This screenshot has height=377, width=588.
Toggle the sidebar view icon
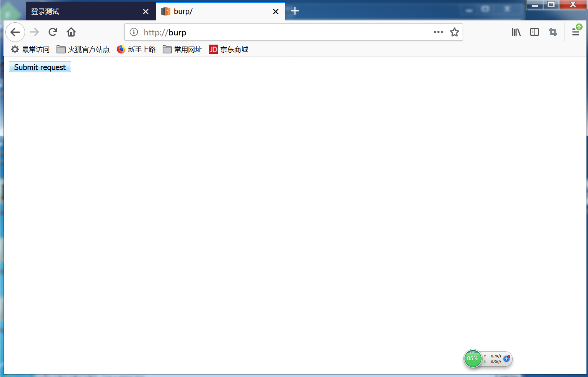point(535,32)
